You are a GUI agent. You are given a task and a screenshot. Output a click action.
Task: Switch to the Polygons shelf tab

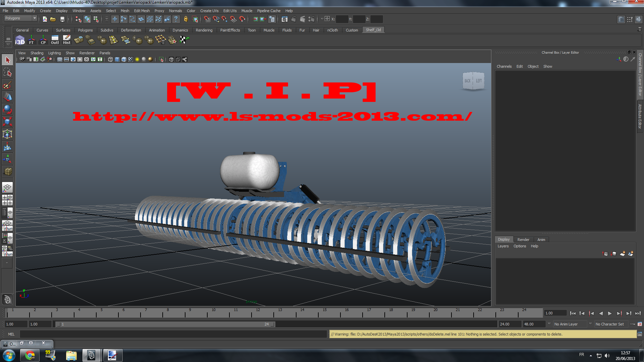[85, 30]
